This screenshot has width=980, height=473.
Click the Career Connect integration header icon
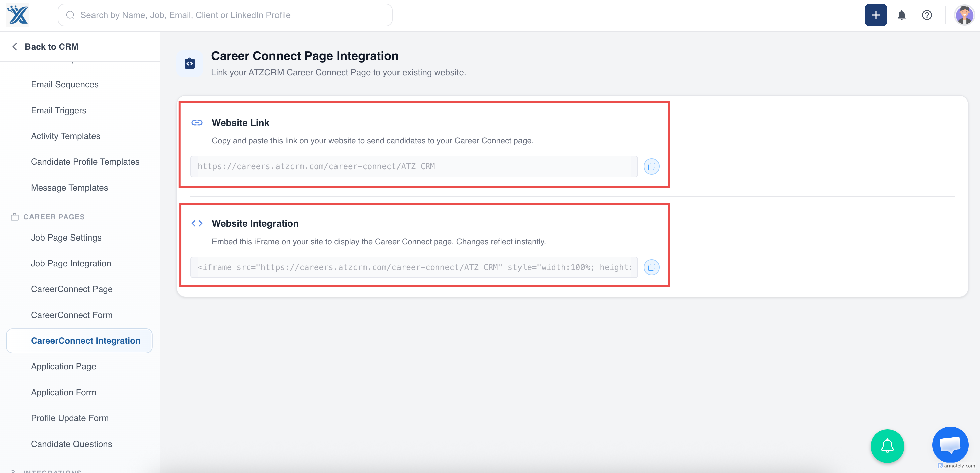[189, 64]
